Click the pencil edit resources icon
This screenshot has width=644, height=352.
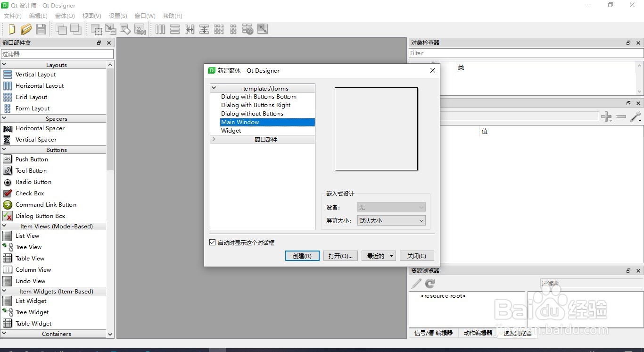(416, 283)
